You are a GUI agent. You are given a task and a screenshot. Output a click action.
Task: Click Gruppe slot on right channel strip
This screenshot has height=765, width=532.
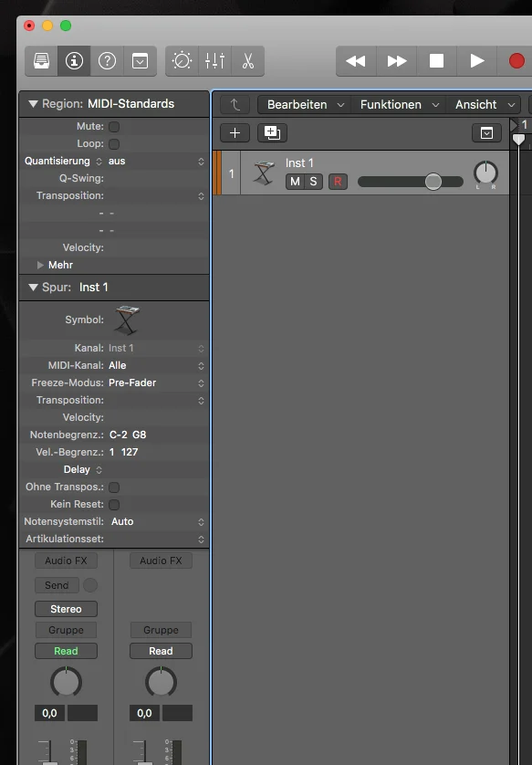[161, 630]
